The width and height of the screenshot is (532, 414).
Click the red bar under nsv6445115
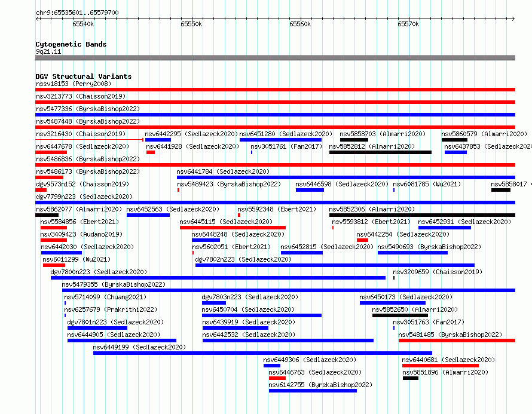(233, 228)
